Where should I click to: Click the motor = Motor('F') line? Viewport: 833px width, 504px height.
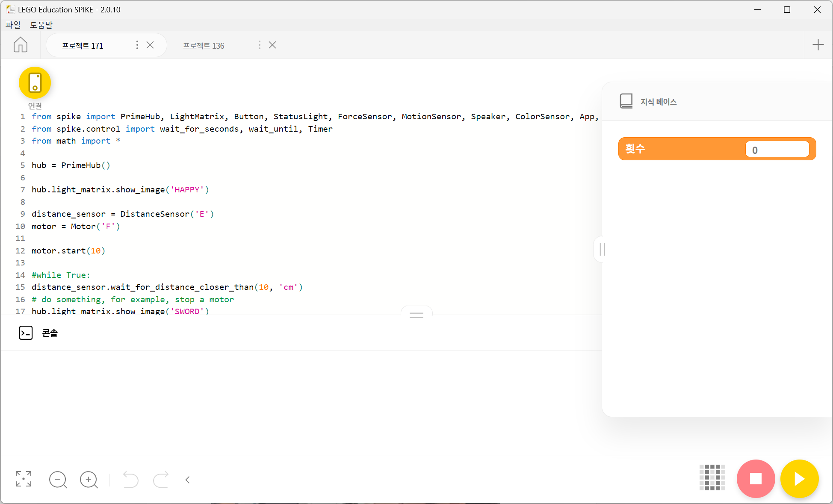76,227
